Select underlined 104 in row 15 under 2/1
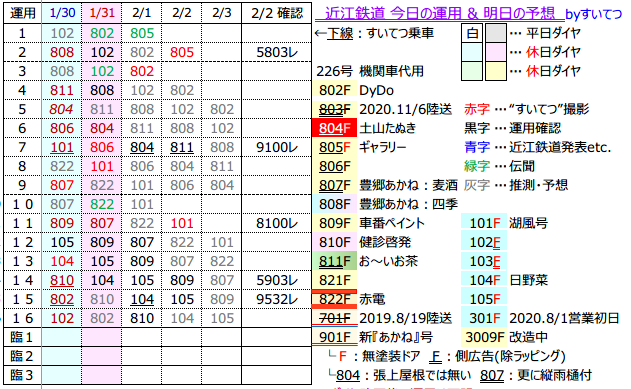This screenshot has height=389, width=631. pos(142,299)
